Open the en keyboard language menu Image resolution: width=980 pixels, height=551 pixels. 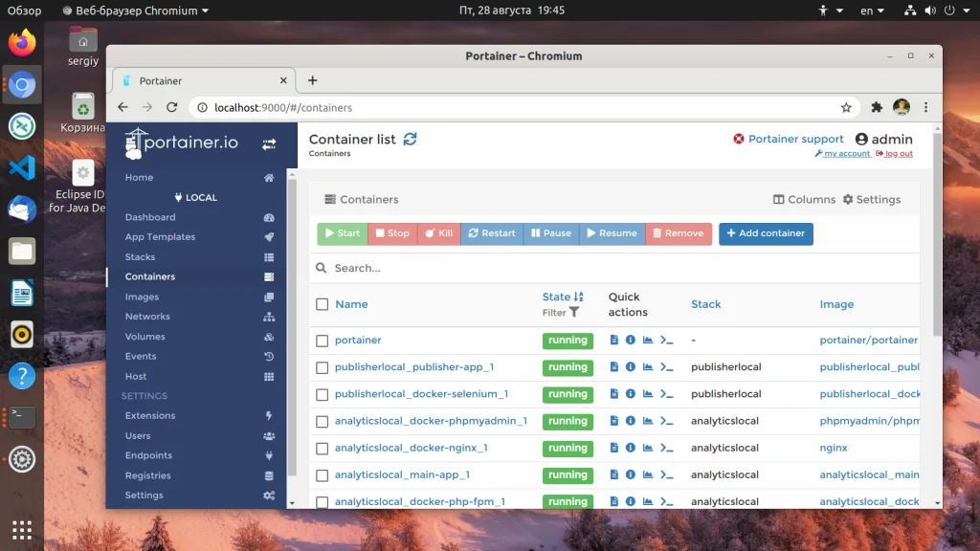click(x=872, y=11)
